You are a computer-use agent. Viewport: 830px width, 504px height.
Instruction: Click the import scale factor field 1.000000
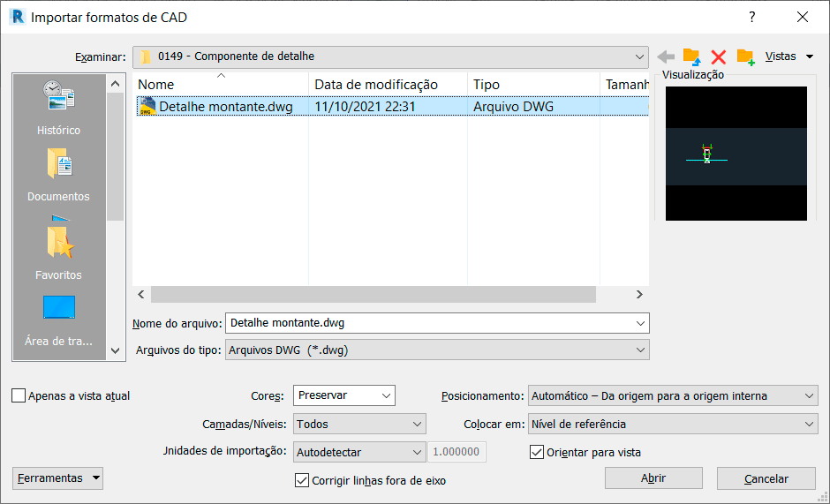pos(456,452)
